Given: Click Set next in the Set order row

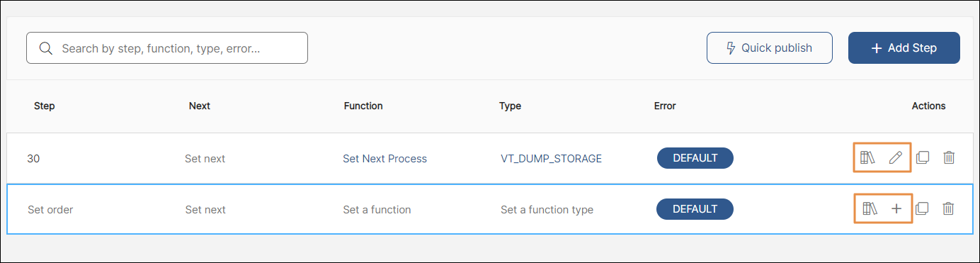Looking at the screenshot, I should (x=205, y=210).
